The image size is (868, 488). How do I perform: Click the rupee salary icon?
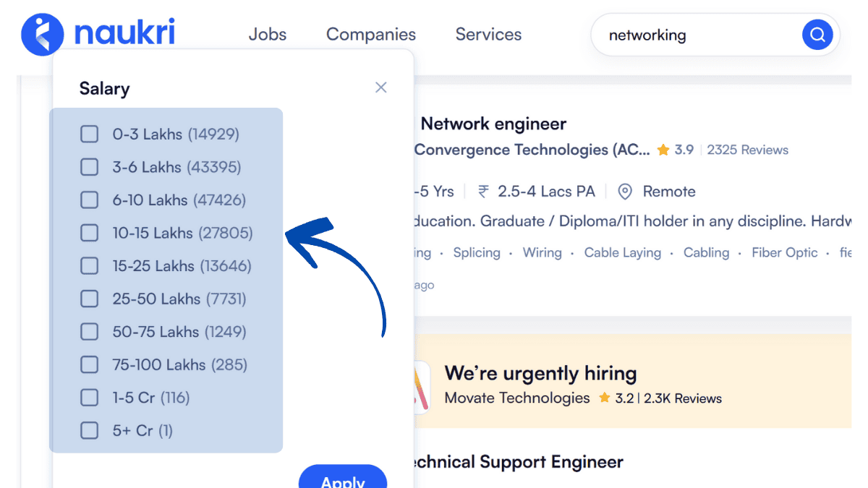pyautogui.click(x=483, y=192)
